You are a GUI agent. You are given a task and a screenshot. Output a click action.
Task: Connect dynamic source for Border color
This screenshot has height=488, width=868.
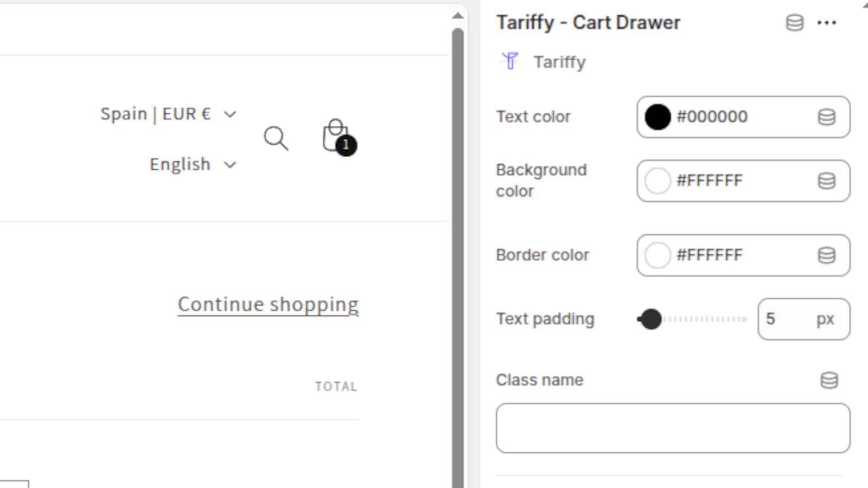(826, 255)
